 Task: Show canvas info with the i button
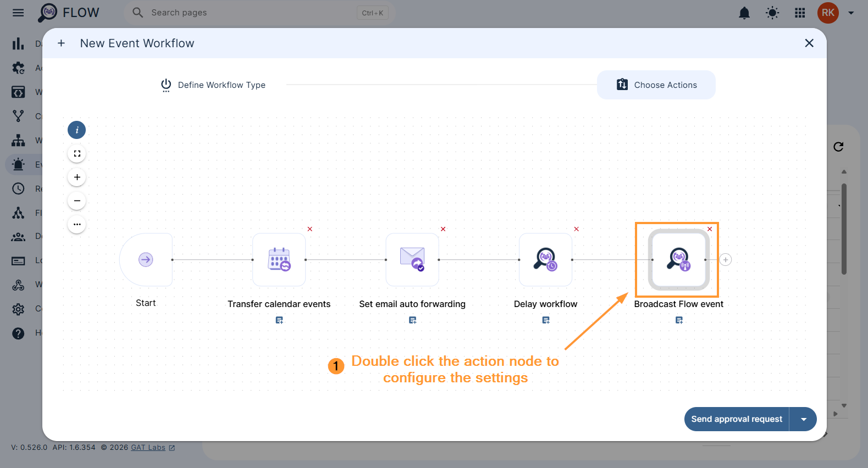click(x=77, y=130)
